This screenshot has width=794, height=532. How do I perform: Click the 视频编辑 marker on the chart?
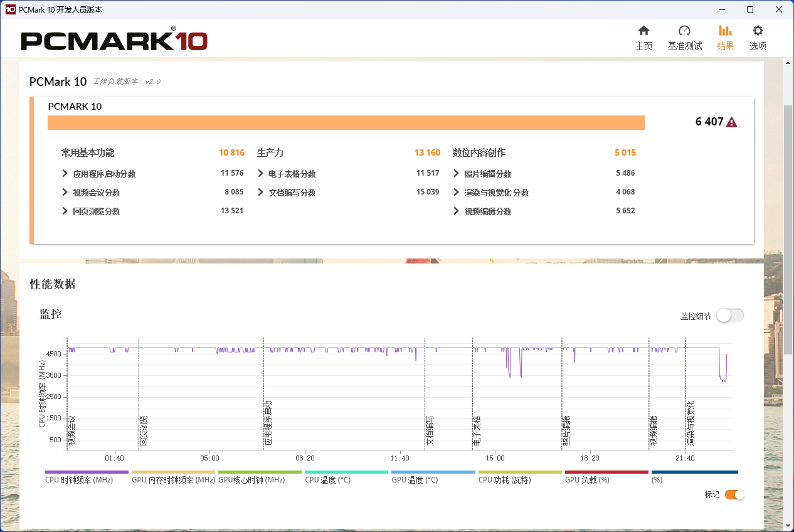click(x=653, y=430)
